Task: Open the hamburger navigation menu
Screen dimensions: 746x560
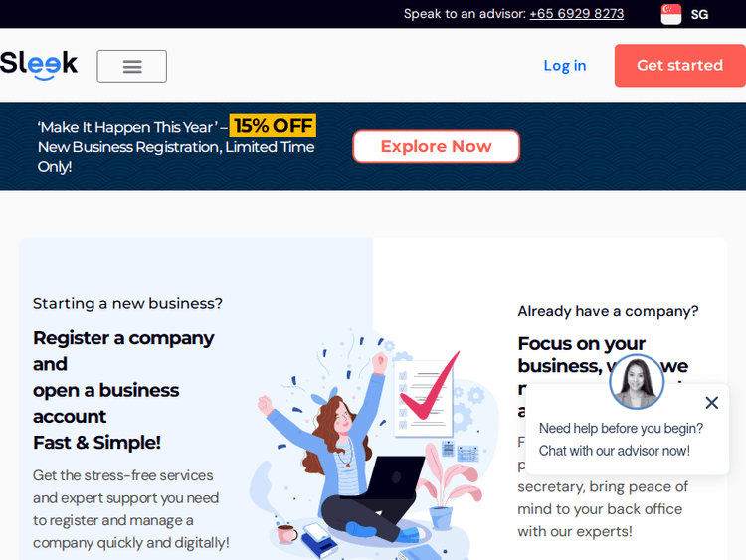Action: [131, 66]
